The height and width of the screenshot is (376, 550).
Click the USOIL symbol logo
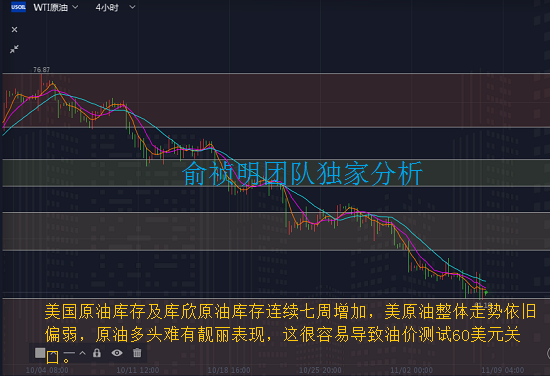tap(18, 7)
